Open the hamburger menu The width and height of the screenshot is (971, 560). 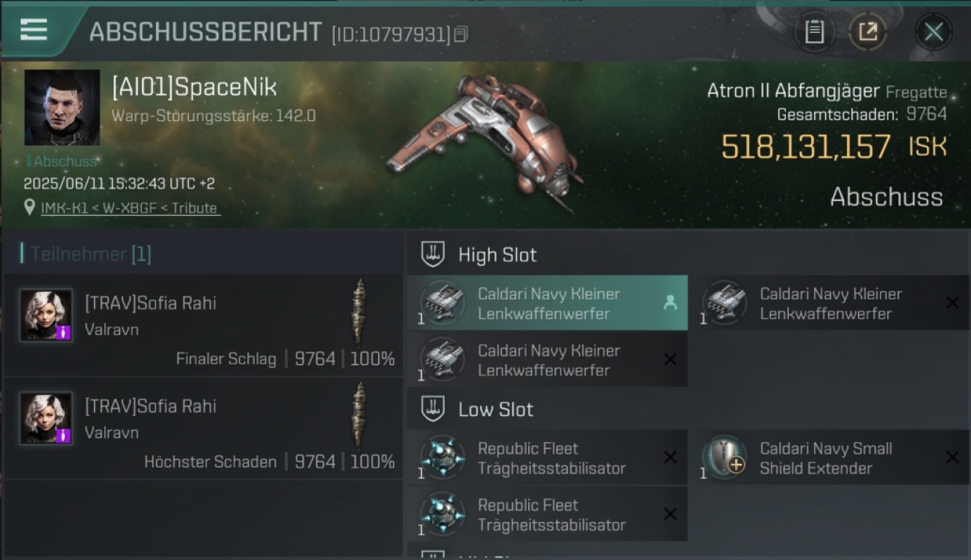click(34, 30)
